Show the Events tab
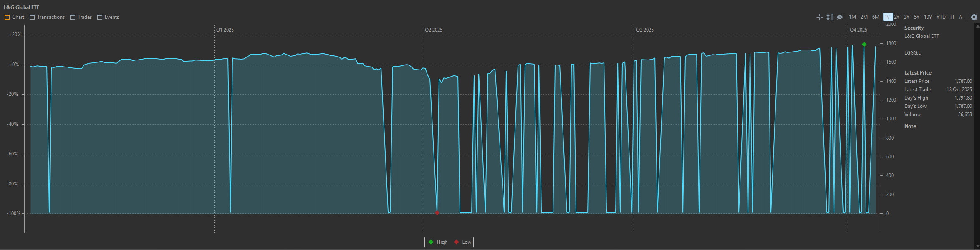Image resolution: width=980 pixels, height=250 pixels. click(108, 17)
